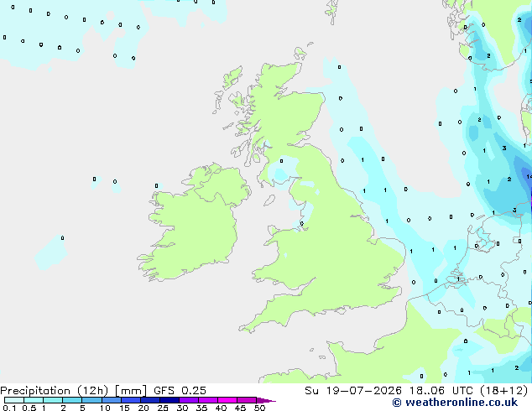Click the legend label '0.1'
Image resolution: width=532 pixels, height=411 pixels.
click(x=9, y=408)
